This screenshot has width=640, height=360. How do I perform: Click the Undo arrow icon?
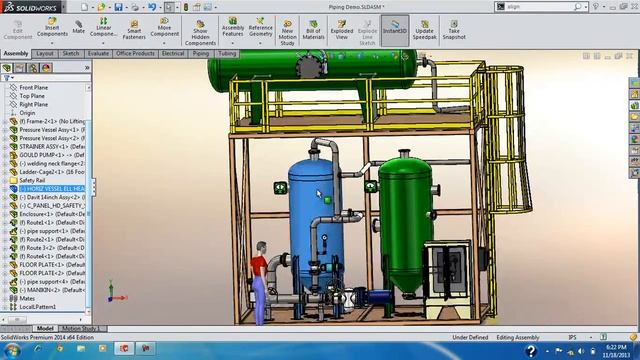[151, 7]
